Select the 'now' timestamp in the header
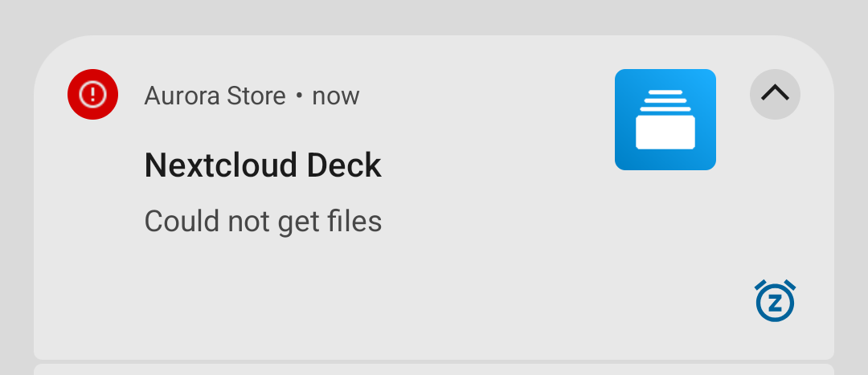 (335, 96)
